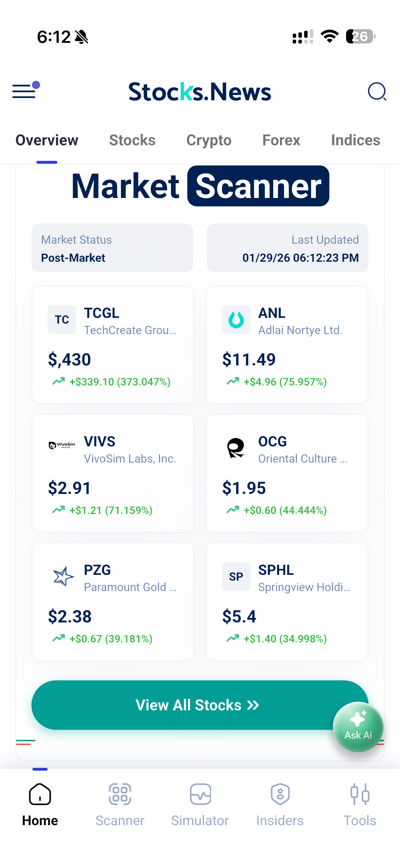
Task: Switch to the Crypto tab
Action: pyautogui.click(x=209, y=140)
